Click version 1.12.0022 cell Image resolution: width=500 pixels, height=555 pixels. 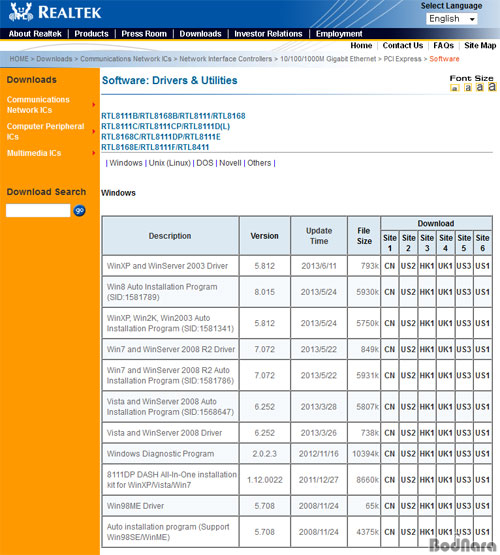265,480
